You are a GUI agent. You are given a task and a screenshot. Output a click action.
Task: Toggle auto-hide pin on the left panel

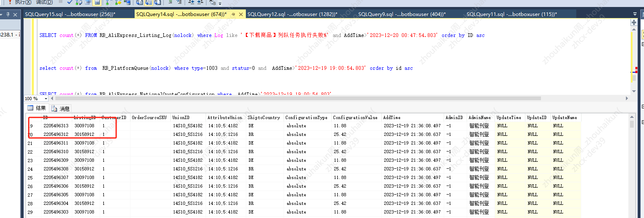(x=8, y=14)
